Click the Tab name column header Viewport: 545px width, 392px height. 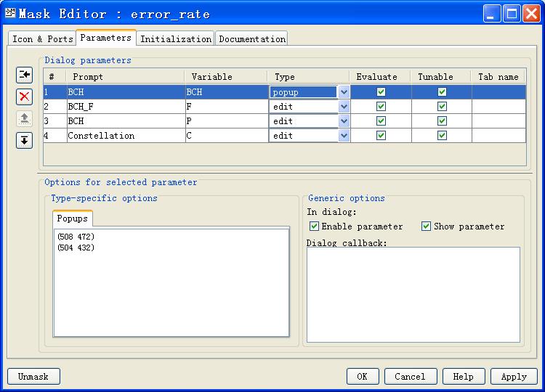[498, 77]
